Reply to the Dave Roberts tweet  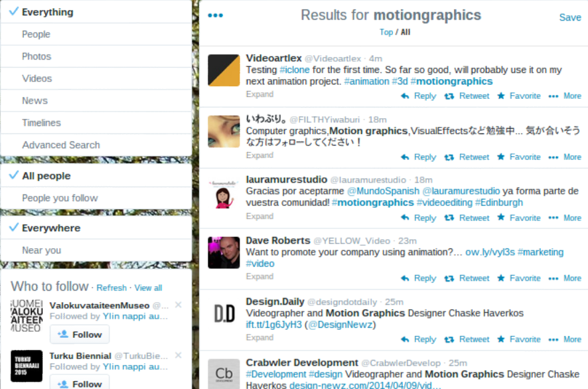419,278
